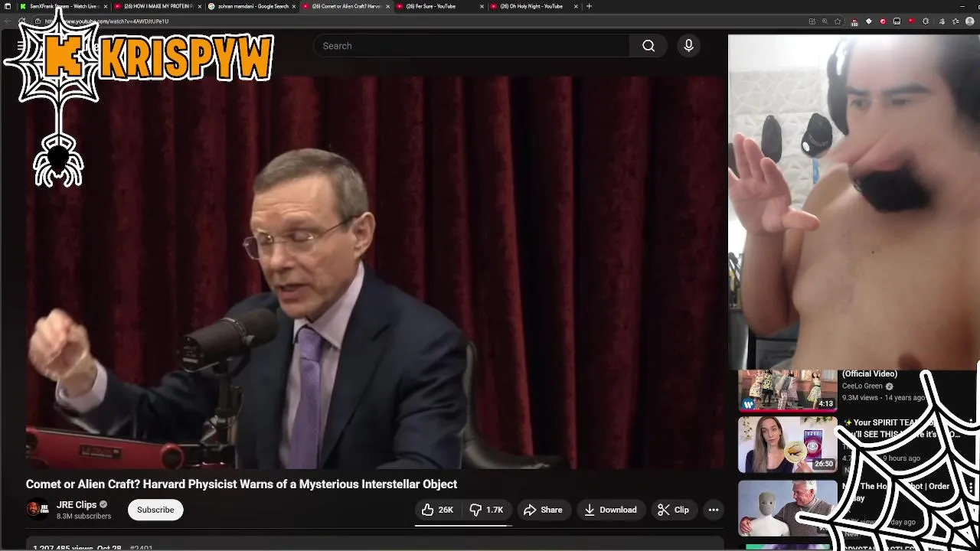Switch to HOW I MAKE MY PROTEIN tab
Viewport: 980px width, 551px height.
tap(156, 6)
